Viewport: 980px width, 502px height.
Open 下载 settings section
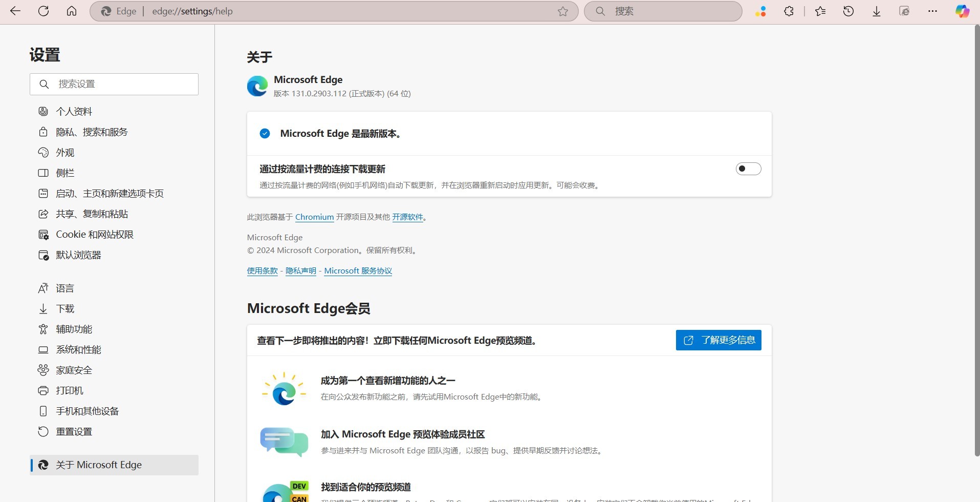coord(114,308)
